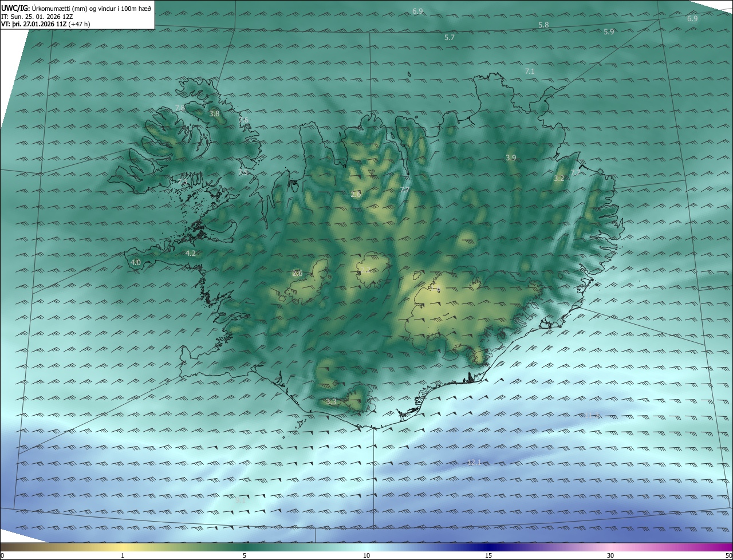733x560 pixels.
Task: Click the 0 tick on color scale
Action: tap(2, 555)
